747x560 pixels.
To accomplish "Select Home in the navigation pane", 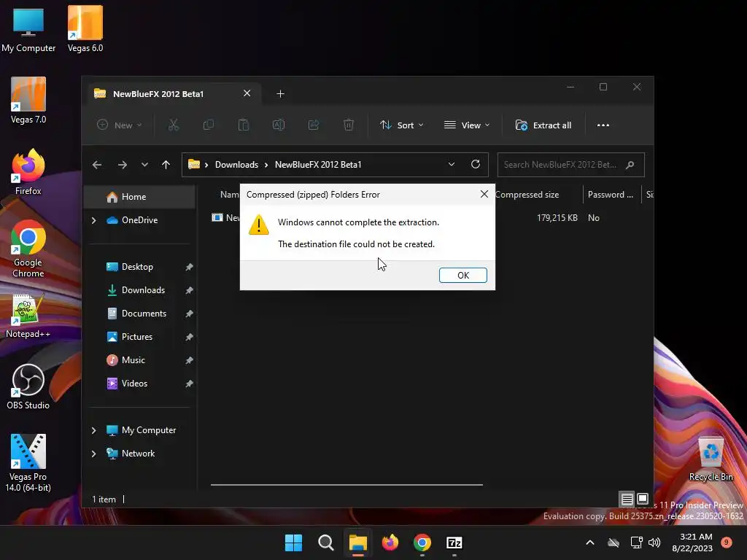I will (139, 197).
